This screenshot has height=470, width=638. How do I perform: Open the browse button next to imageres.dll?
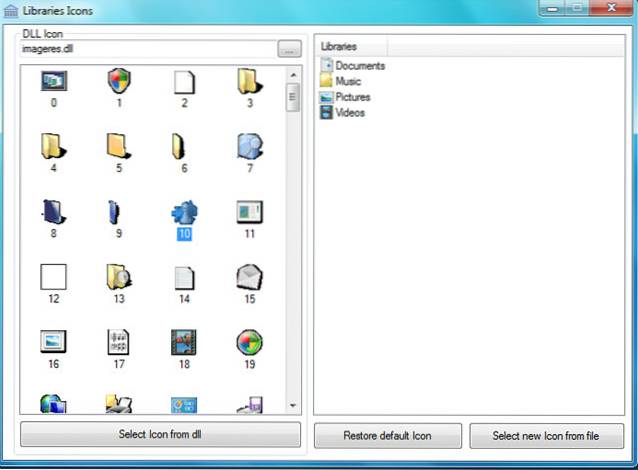[x=289, y=49]
